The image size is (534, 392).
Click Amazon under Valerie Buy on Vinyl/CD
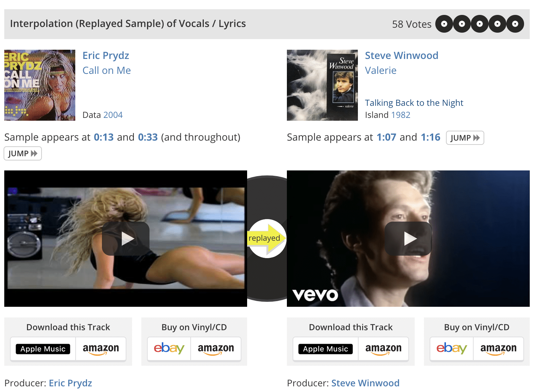pos(498,349)
